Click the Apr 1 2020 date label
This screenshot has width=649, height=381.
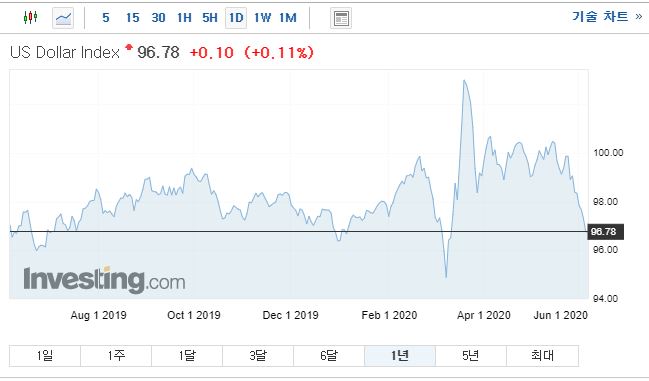[483, 315]
